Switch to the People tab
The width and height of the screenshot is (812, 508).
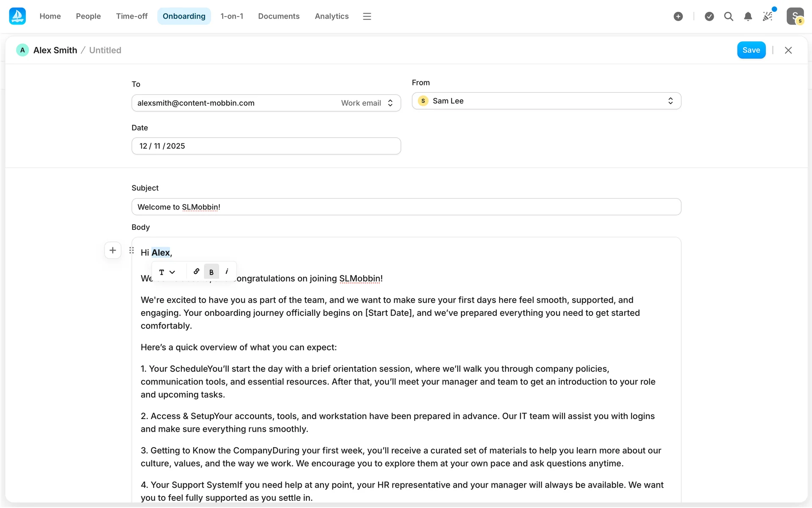click(x=88, y=16)
